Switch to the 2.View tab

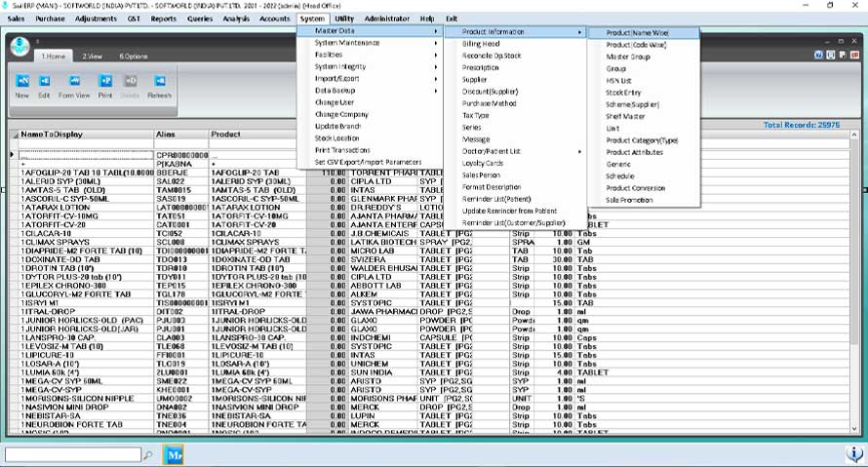93,56
